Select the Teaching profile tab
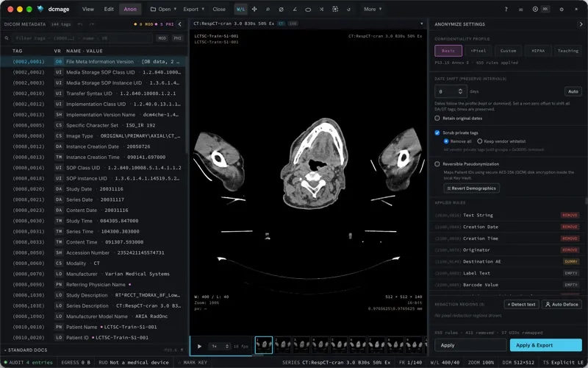Viewport: 588px width, 368px height. (x=567, y=51)
